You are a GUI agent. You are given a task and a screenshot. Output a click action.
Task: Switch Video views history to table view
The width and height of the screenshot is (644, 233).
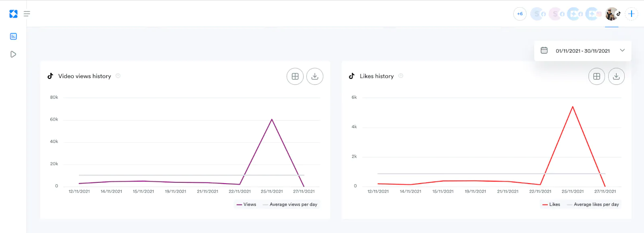[295, 76]
